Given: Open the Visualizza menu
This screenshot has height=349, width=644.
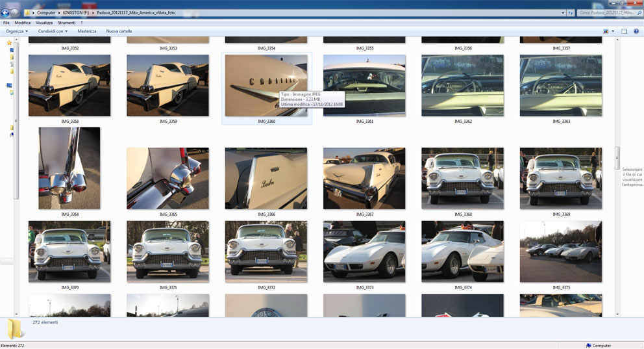Looking at the screenshot, I should (44, 23).
